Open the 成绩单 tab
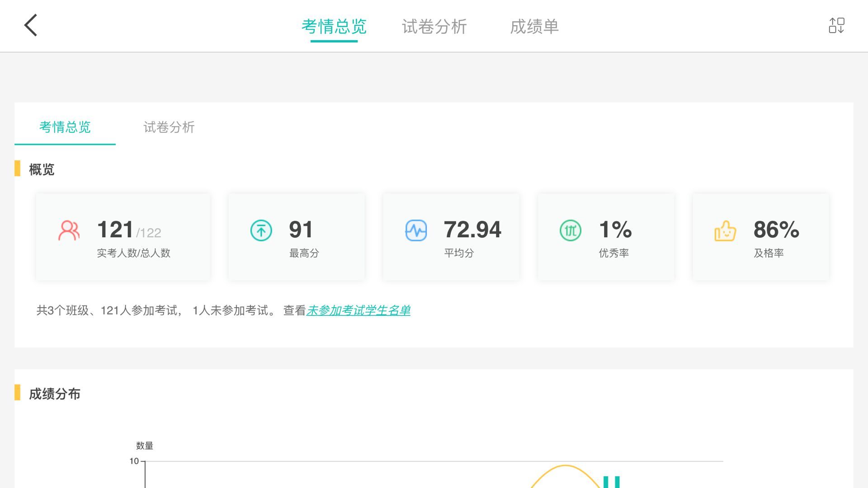The width and height of the screenshot is (868, 488). 534,26
